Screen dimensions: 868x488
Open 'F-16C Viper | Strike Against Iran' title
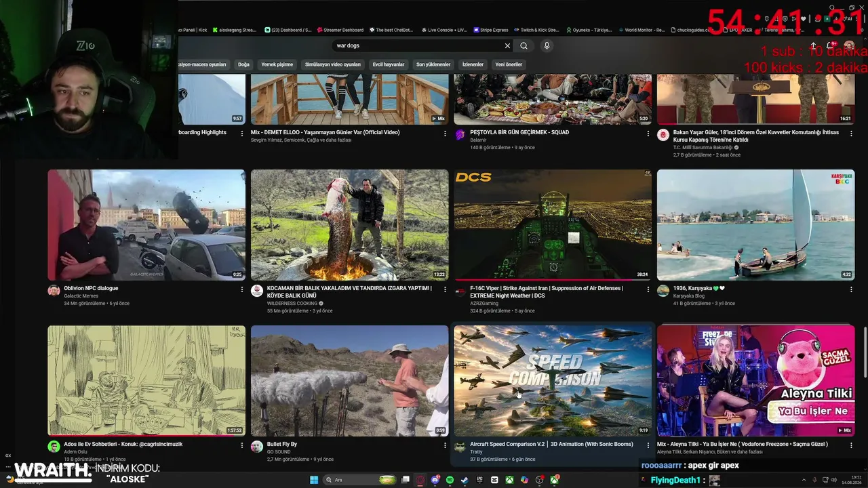tap(547, 292)
